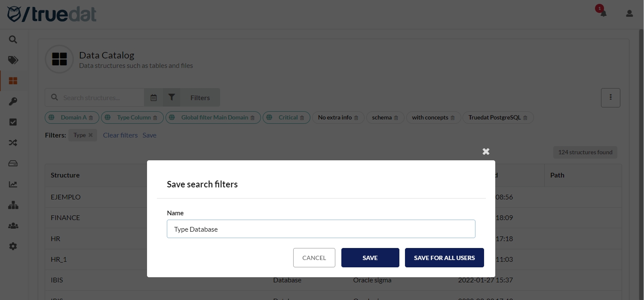This screenshot has height=300, width=644.
Task: Open settings gear in sidebar
Action: [x=13, y=246]
